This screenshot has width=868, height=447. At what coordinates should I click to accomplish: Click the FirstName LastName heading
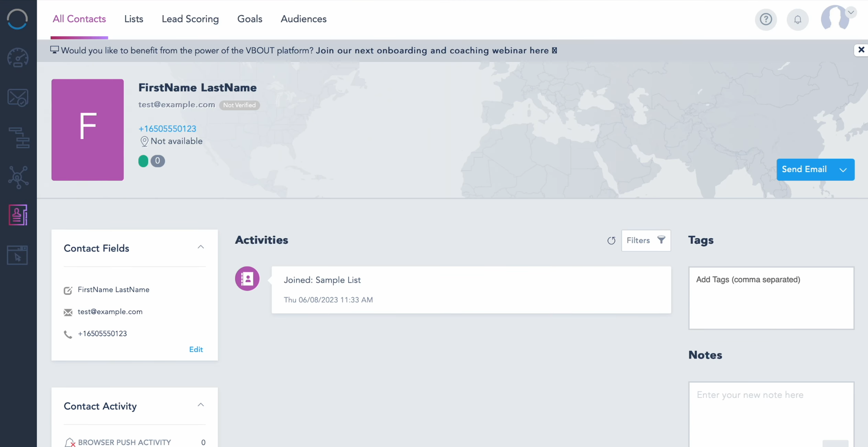[198, 88]
